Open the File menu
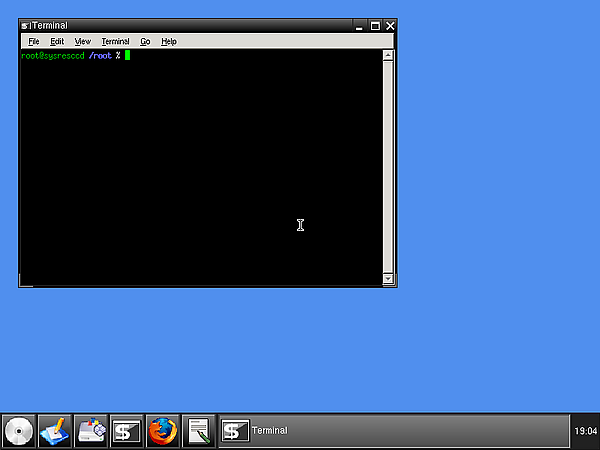This screenshot has height=450, width=600. coord(34,42)
